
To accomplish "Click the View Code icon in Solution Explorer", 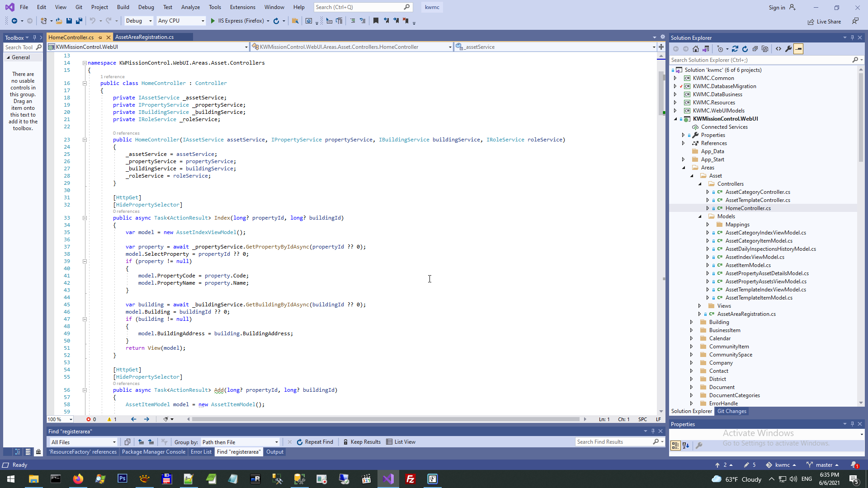I will click(x=778, y=49).
